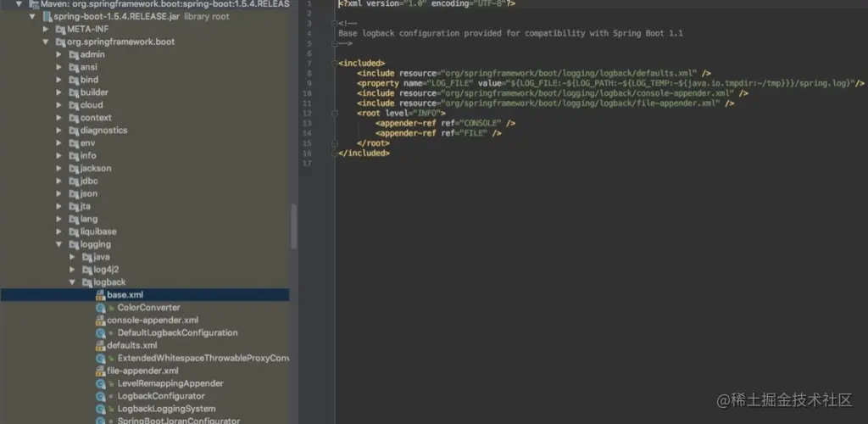Click the LOG_FILE property line in editor

pos(610,83)
